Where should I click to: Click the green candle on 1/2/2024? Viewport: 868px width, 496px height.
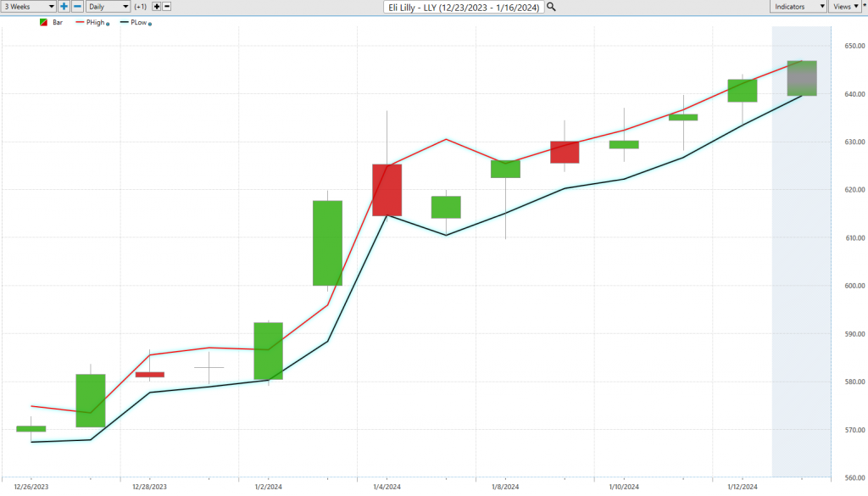point(269,351)
